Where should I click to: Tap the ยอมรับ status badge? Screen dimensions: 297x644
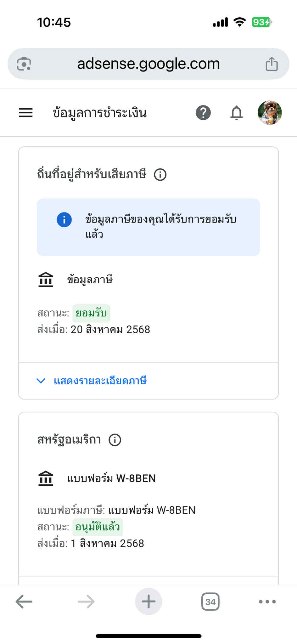pyautogui.click(x=91, y=313)
